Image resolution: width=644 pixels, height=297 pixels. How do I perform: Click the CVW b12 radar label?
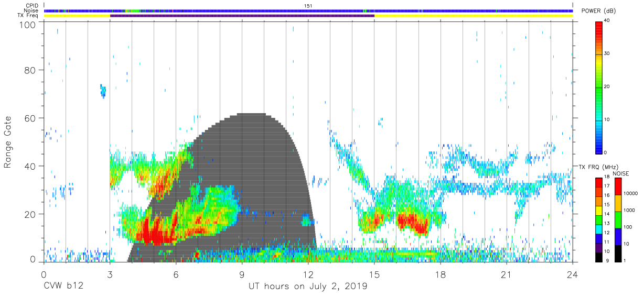(x=63, y=287)
